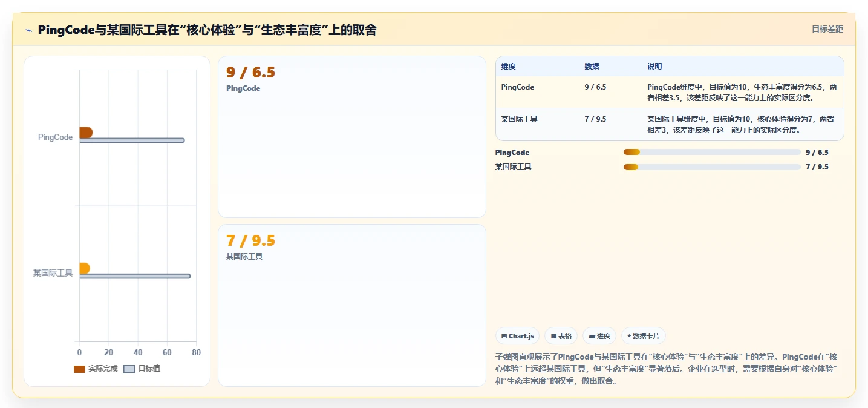Click the 表格 tag chip
The width and height of the screenshot is (868, 408).
pos(561,336)
